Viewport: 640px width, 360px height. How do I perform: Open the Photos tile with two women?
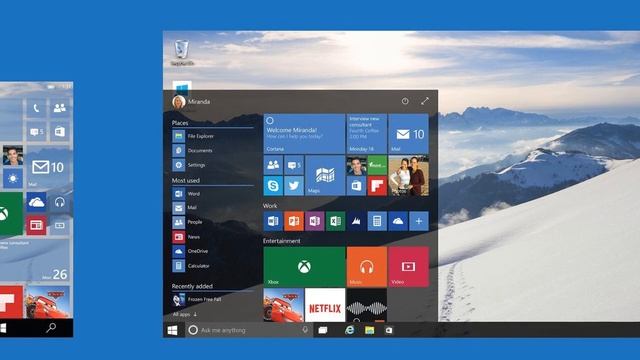(409, 176)
